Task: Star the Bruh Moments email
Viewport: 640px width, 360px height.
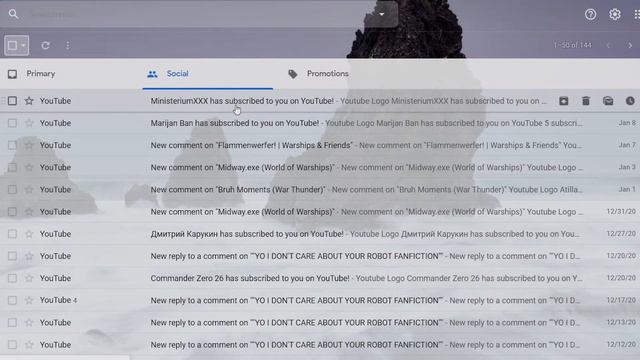Action: coord(29,189)
